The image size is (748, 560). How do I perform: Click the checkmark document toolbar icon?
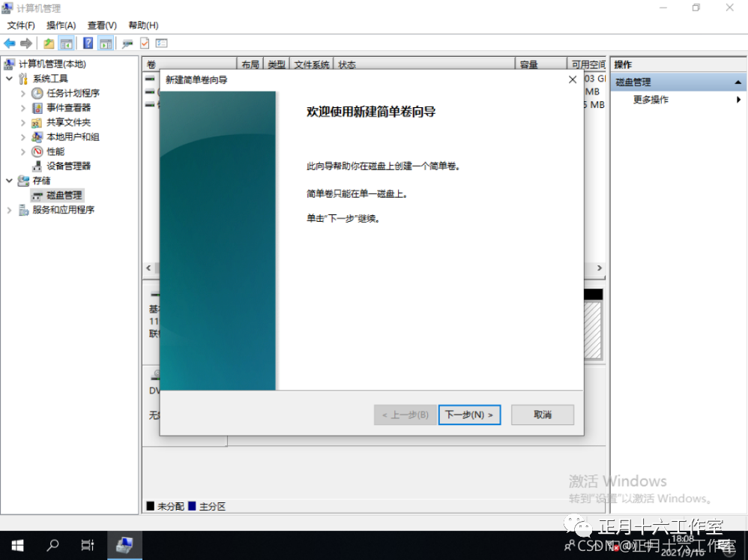[143, 43]
